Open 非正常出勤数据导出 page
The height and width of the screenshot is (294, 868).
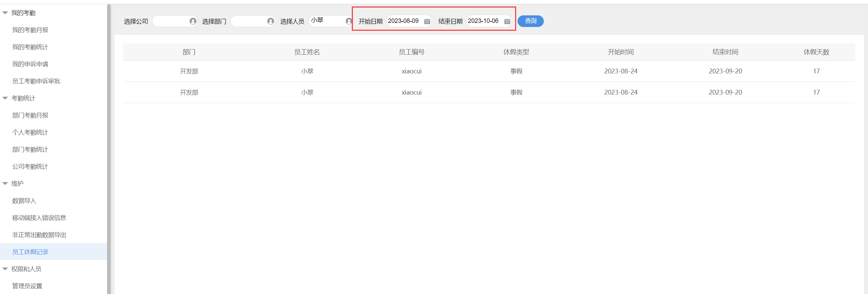[39, 235]
